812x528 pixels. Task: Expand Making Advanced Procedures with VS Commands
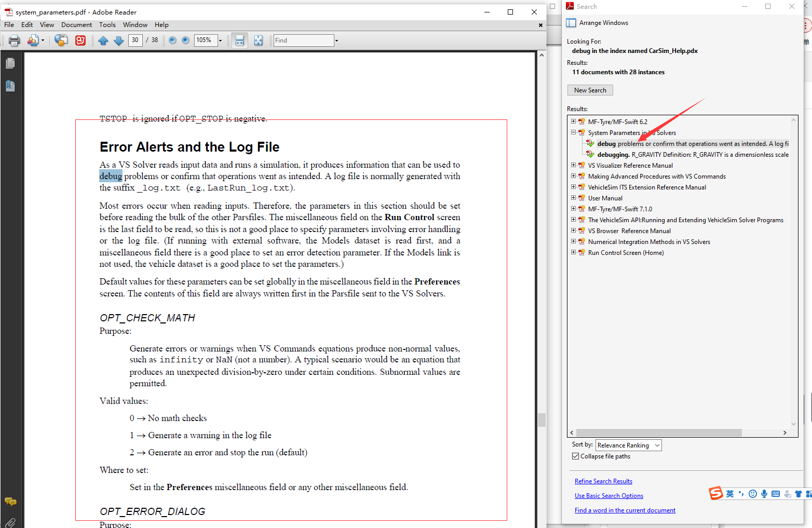tap(573, 176)
